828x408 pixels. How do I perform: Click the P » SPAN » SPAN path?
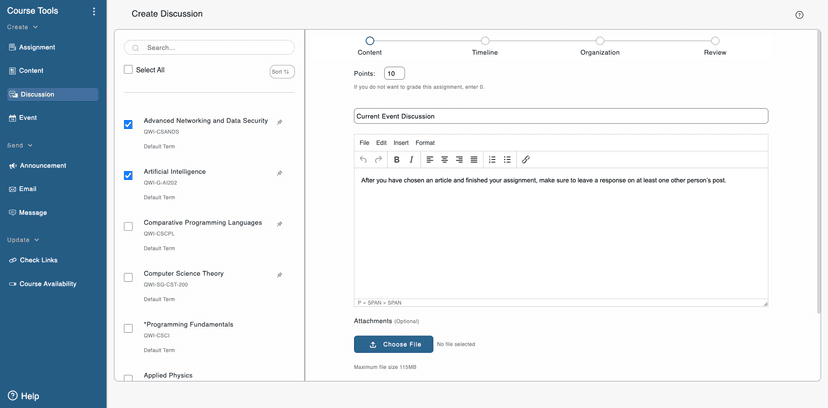tap(379, 303)
